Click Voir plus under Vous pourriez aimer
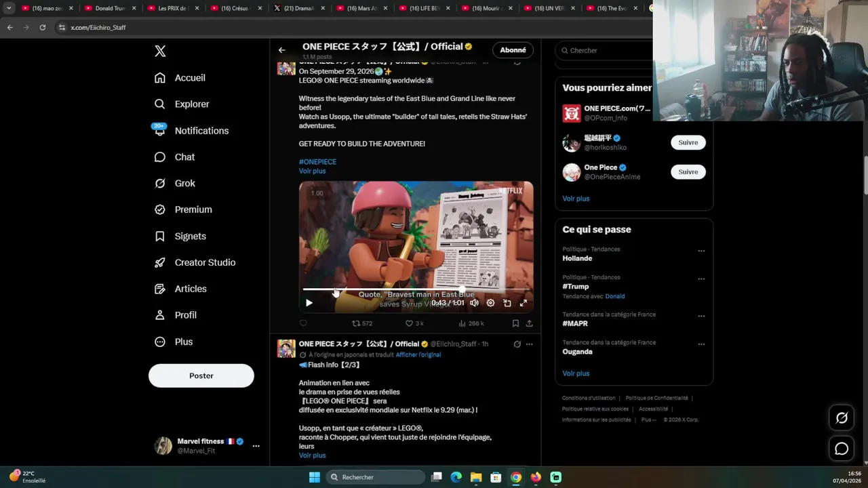The width and height of the screenshot is (868, 488). pyautogui.click(x=576, y=199)
